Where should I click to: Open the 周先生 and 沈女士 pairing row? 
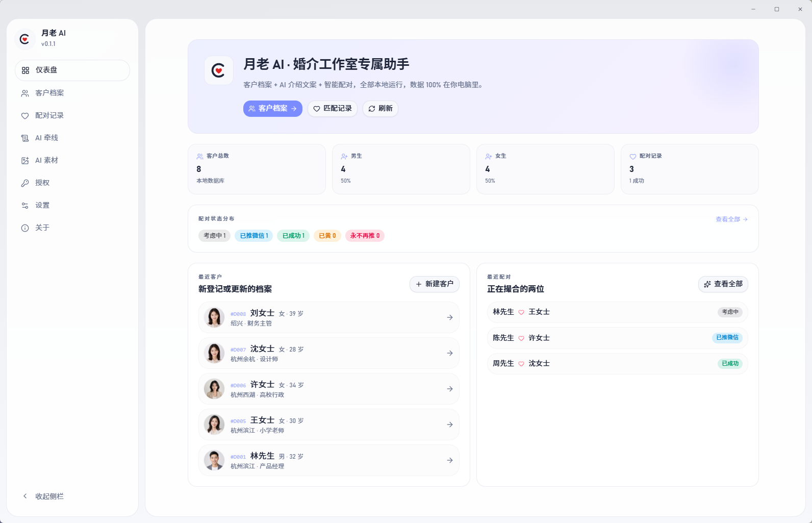click(618, 363)
